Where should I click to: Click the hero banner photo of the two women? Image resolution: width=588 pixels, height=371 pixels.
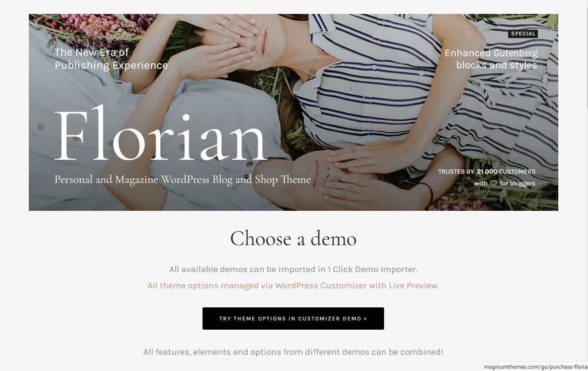(x=293, y=112)
